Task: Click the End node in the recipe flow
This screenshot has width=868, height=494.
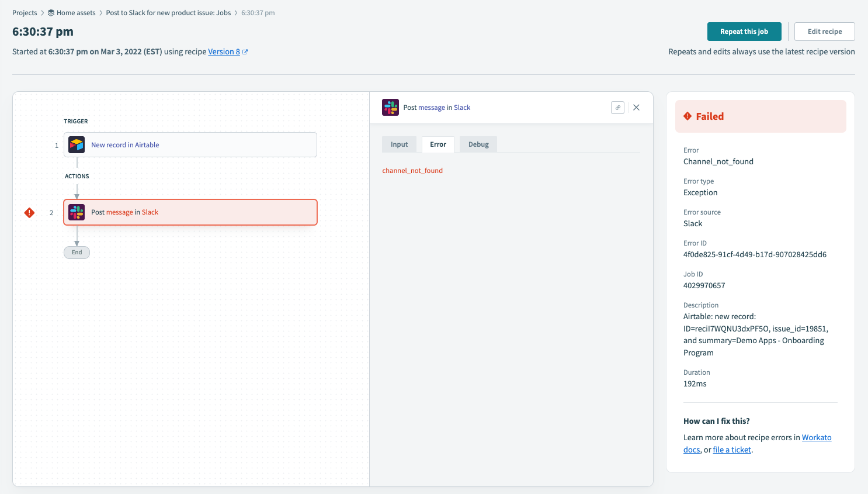Action: (x=77, y=253)
